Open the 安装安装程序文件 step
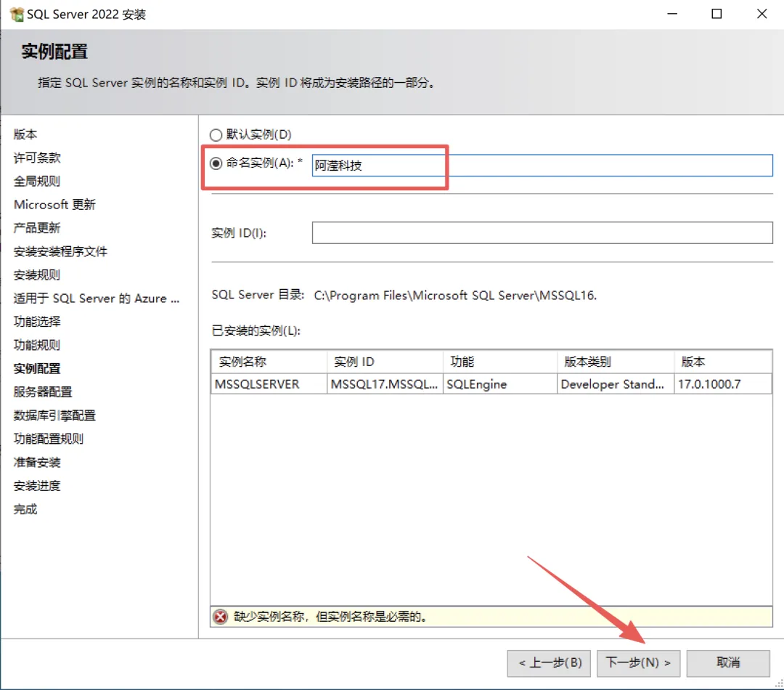784x690 pixels. (x=60, y=251)
